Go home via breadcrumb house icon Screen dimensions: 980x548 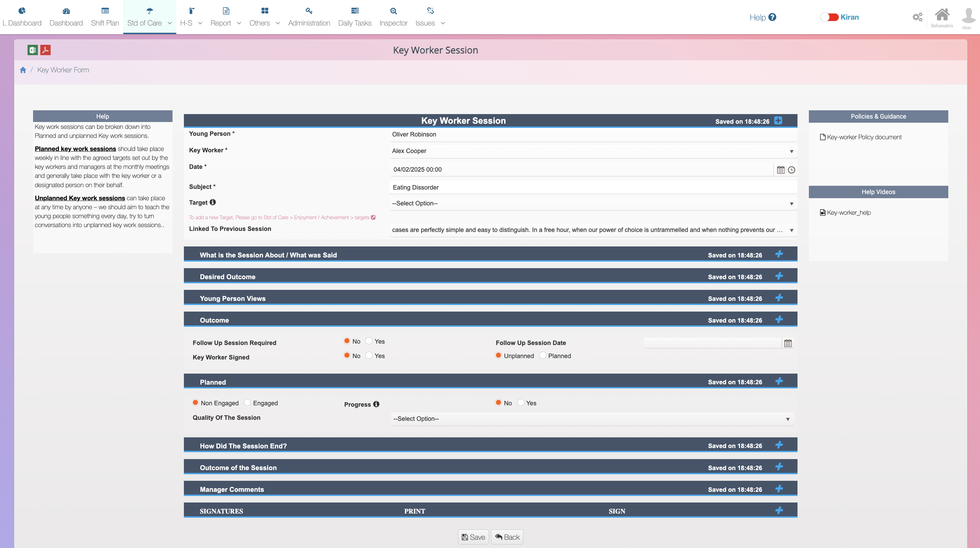pos(23,70)
